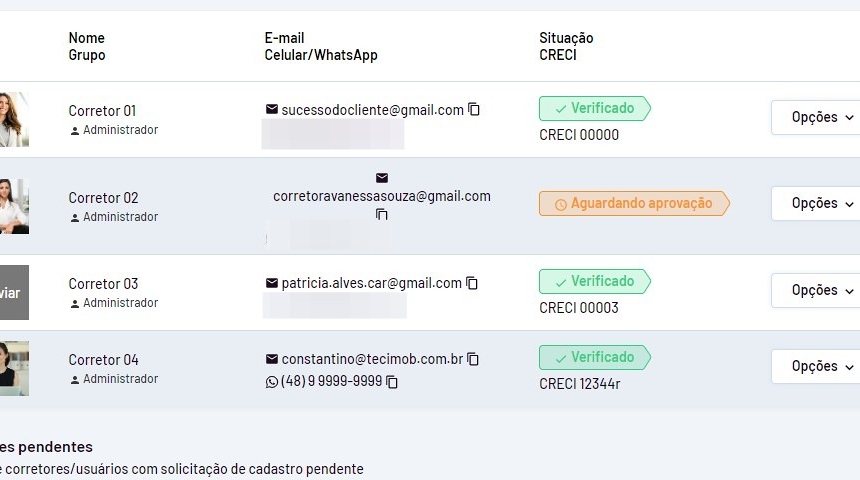Click Corretor 01 profile photo

click(14, 119)
